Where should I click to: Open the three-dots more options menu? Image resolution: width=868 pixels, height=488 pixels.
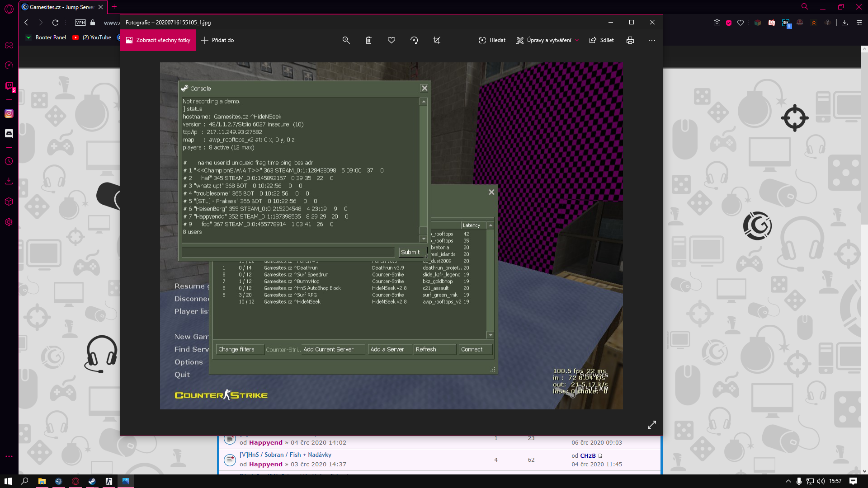click(651, 40)
